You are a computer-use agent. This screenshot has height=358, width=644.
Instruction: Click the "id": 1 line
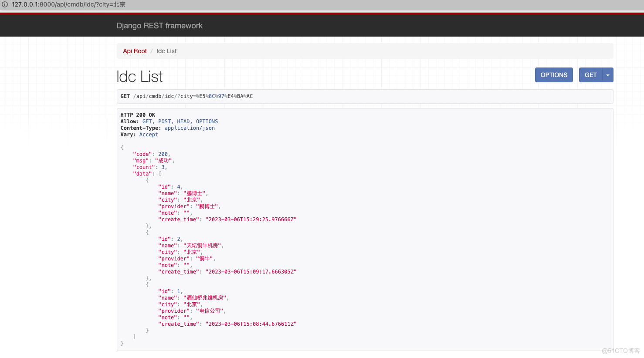point(170,291)
